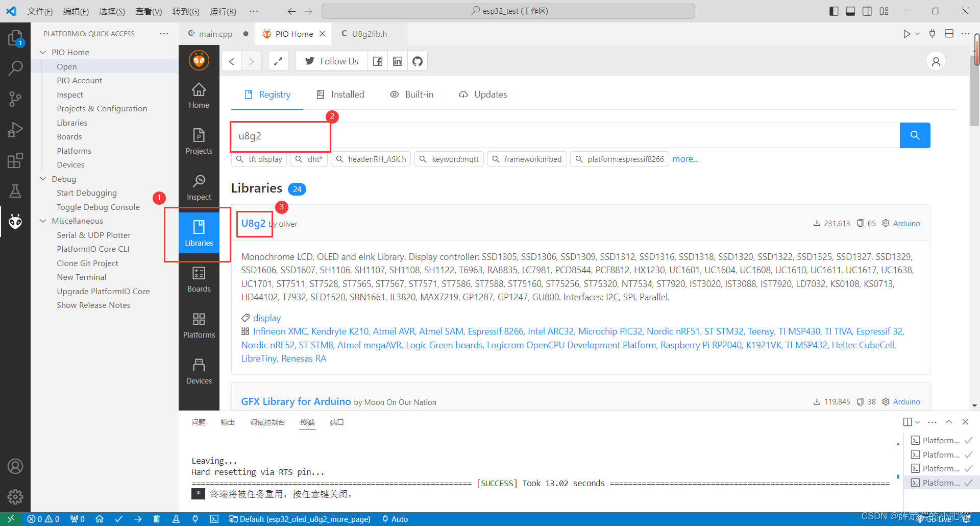Screen dimensions: 980x526
Task: Open Projects in PIO Home sidebar
Action: [x=199, y=141]
